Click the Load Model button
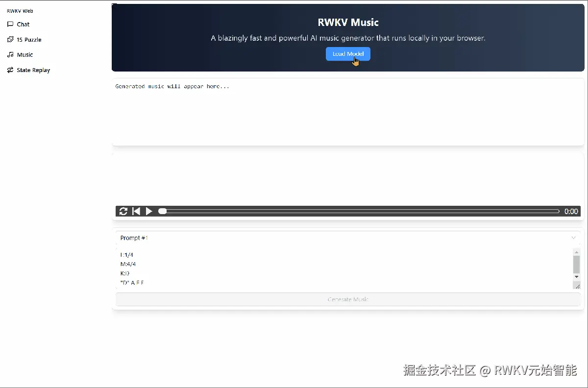 [x=348, y=54]
